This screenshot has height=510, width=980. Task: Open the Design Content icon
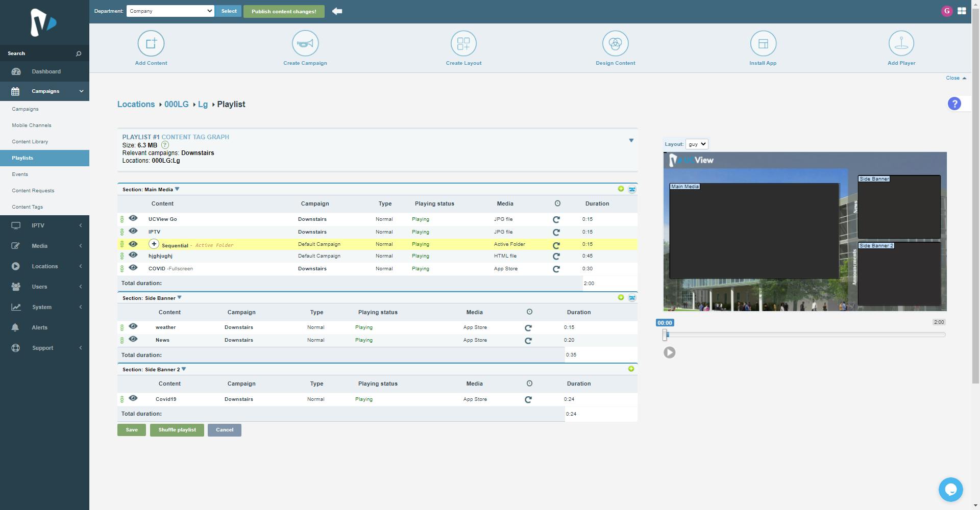click(x=616, y=43)
